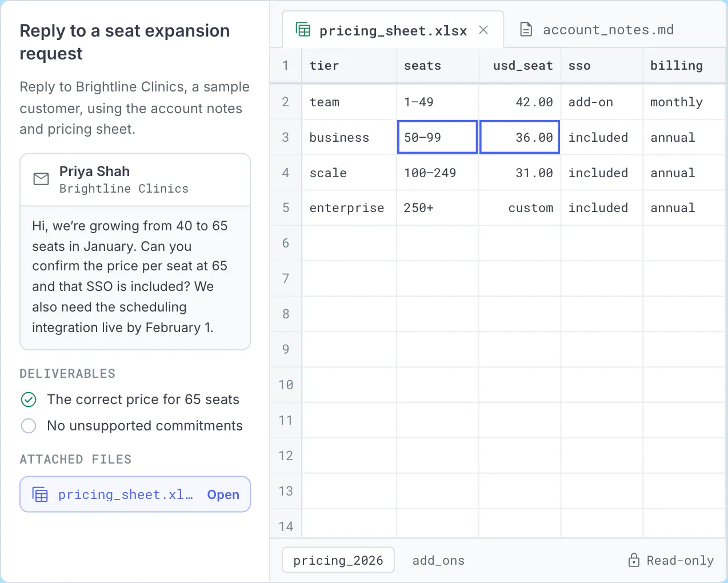Open the add_ons sheet tab

tap(438, 561)
